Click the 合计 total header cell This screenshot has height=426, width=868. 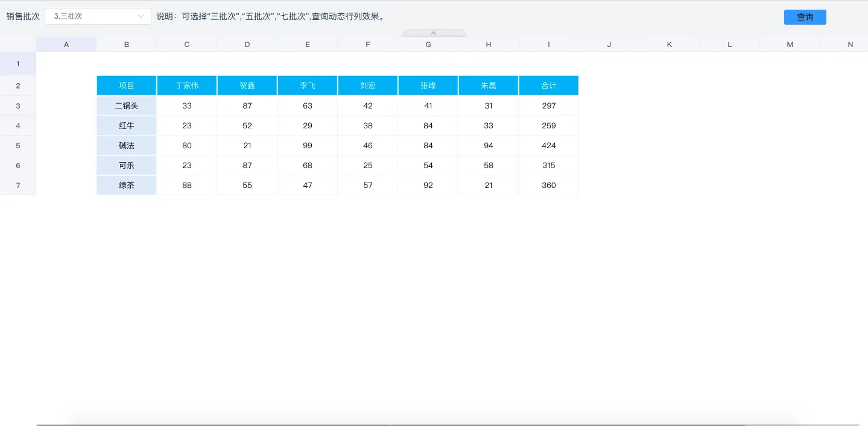point(548,86)
